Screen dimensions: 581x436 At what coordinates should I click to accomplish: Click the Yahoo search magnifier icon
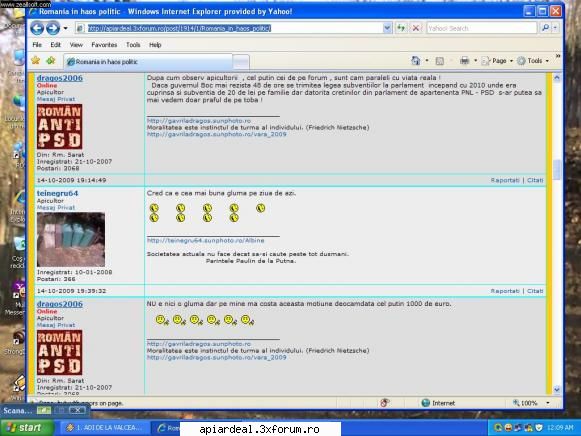tap(545, 28)
